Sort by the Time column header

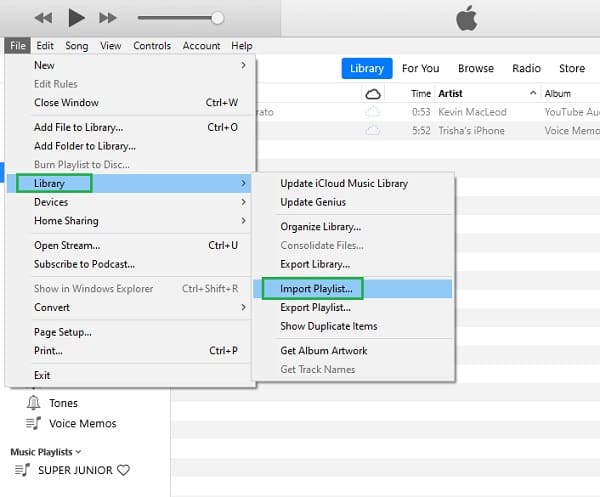(x=421, y=94)
